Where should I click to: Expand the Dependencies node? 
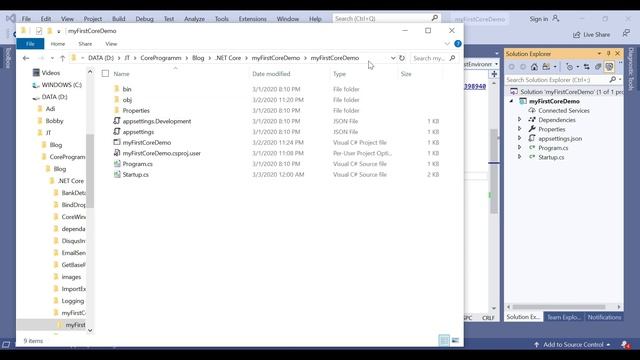520,120
